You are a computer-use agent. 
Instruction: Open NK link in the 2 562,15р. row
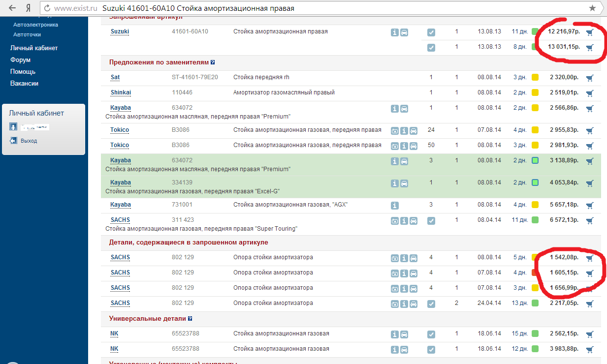[114, 334]
